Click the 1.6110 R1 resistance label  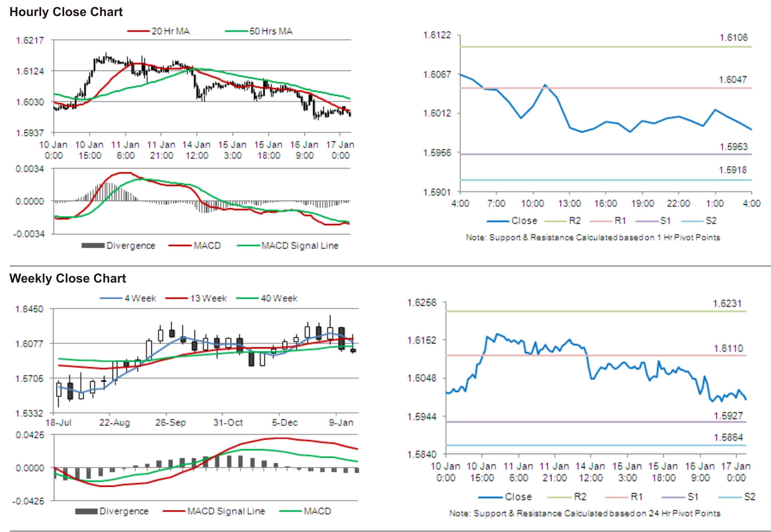pyautogui.click(x=729, y=348)
